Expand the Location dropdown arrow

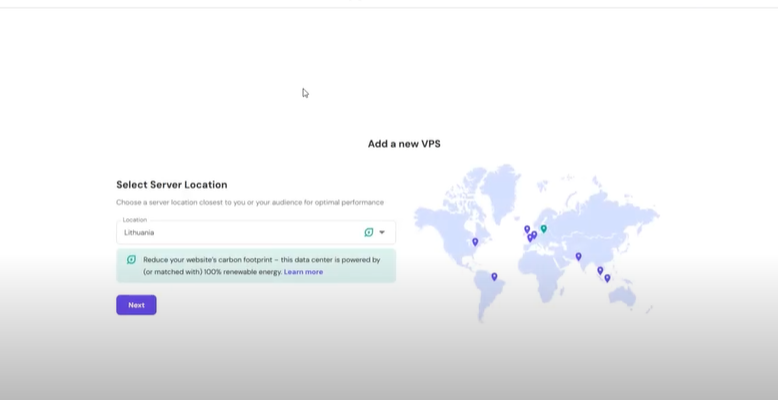click(x=382, y=232)
